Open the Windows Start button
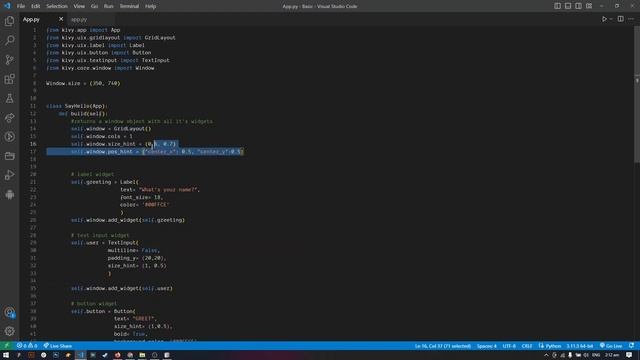Screen dimensions: 640x360 (6, 355)
